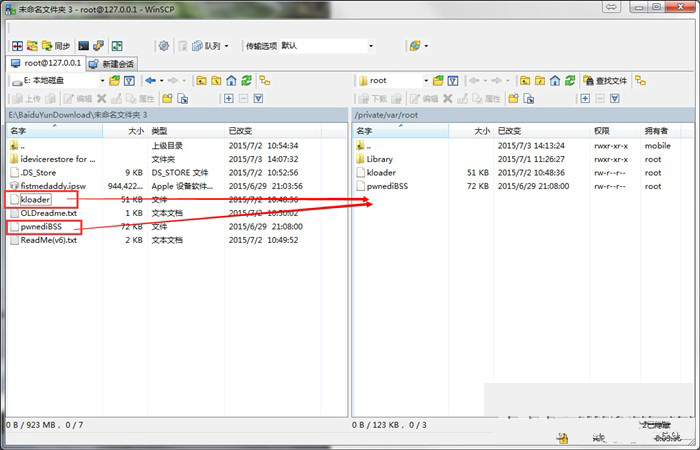Click Open Directory icon in remote panel
Viewport: 700px width, 450px height.
coord(438,81)
